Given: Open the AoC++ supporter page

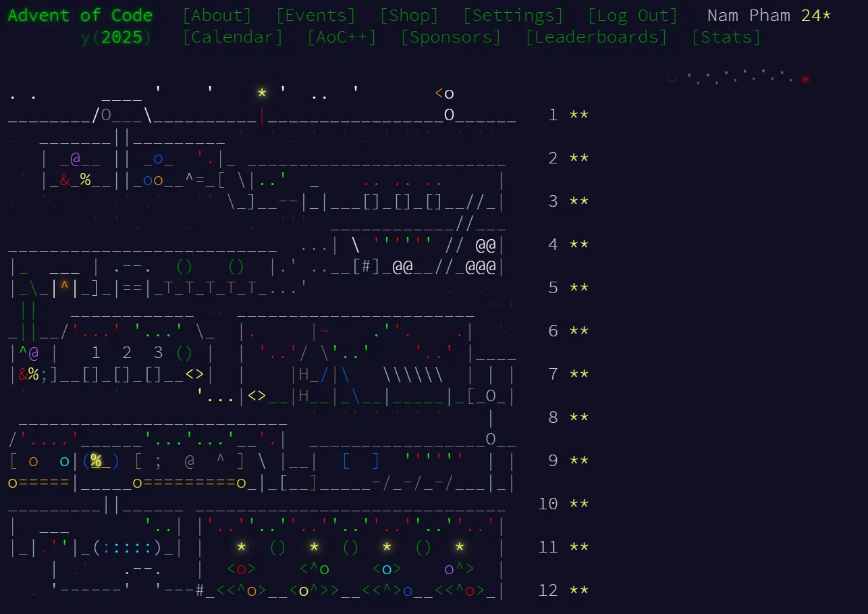Looking at the screenshot, I should (342, 37).
